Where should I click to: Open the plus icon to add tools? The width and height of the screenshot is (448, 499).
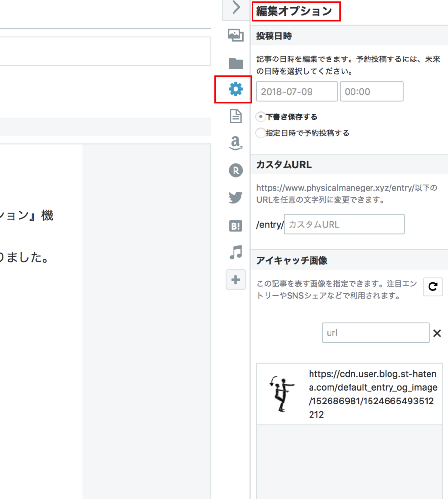click(x=235, y=280)
